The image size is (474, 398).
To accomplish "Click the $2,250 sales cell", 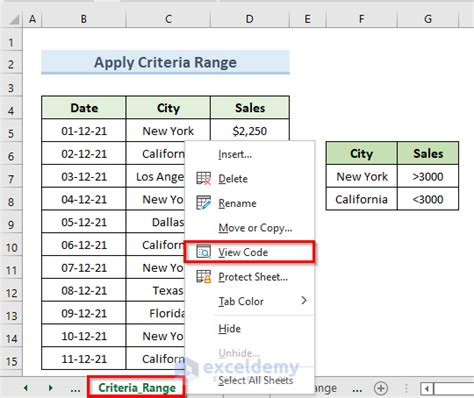I will (250, 131).
